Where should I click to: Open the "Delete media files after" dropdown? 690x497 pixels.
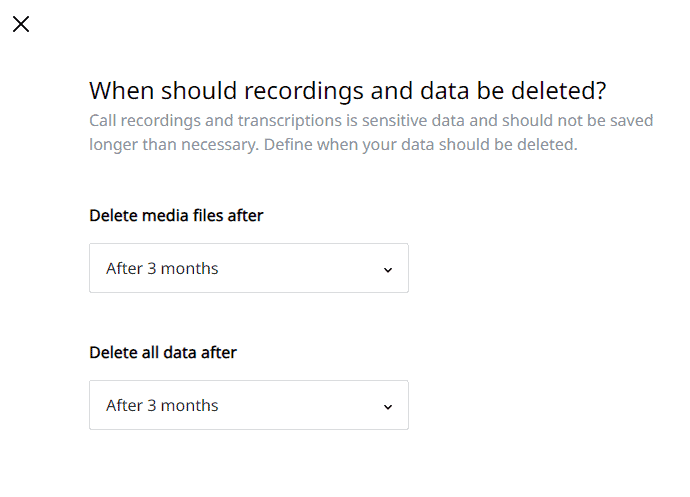[x=248, y=268]
